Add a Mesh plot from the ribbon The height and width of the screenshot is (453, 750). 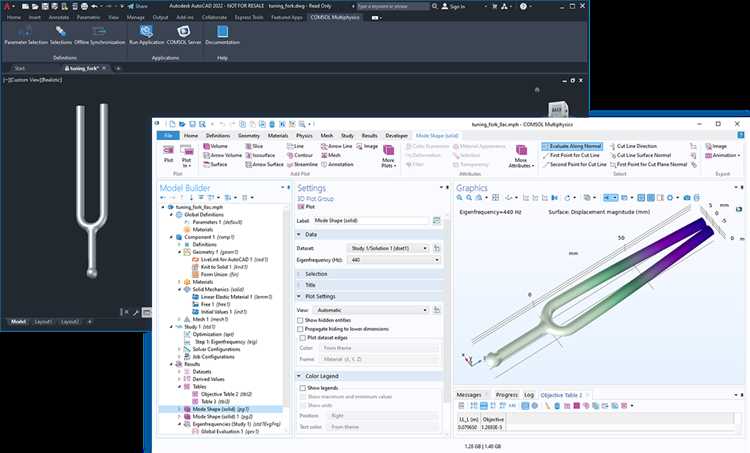(x=331, y=155)
